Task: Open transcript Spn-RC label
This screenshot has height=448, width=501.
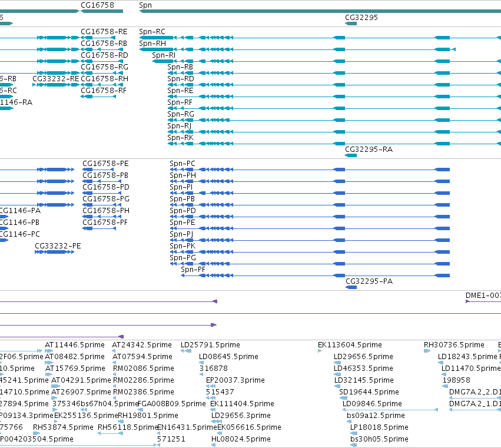Action: (152, 32)
